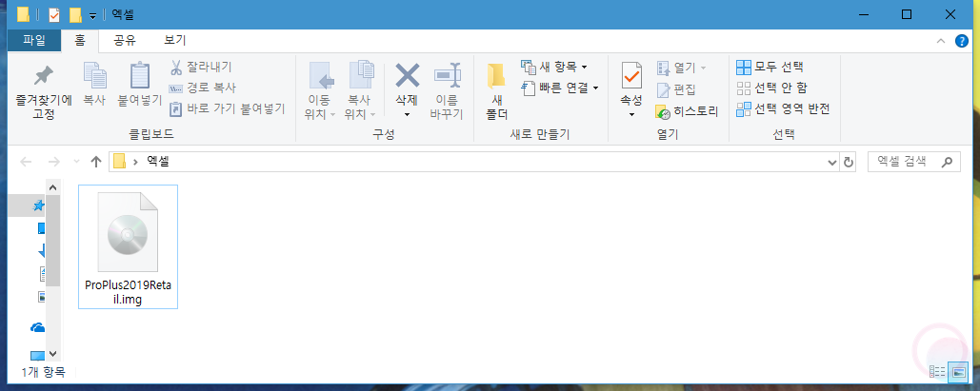Select 잘라내기 cut command
Screen dimensions: 980x391
[201, 67]
